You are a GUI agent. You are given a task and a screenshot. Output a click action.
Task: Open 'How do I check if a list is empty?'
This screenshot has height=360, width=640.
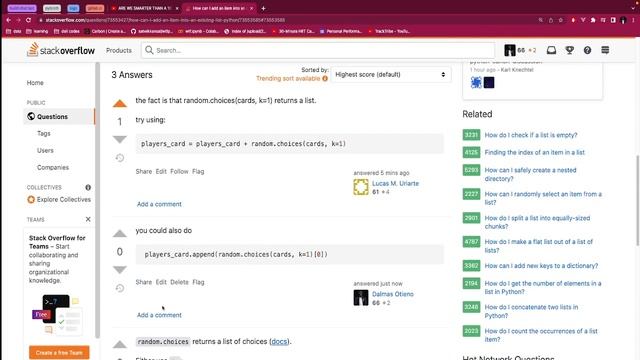tap(531, 135)
